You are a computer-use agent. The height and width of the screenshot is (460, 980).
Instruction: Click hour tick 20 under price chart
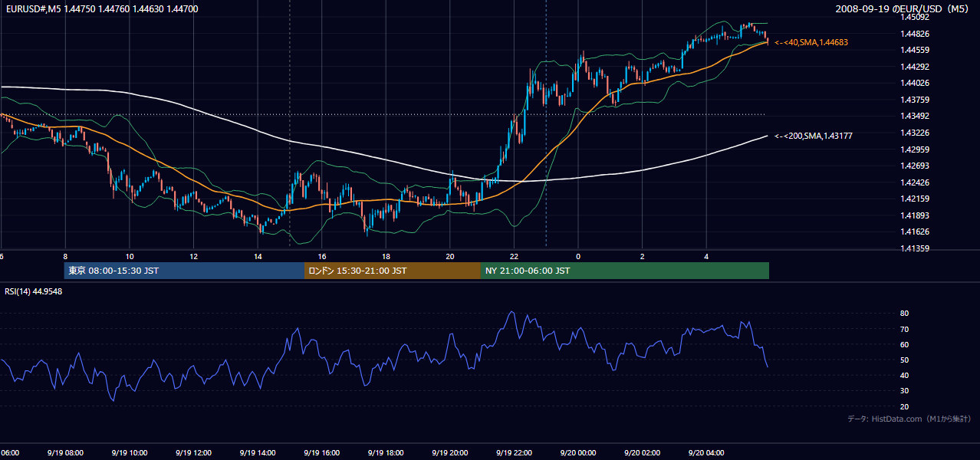[450, 257]
